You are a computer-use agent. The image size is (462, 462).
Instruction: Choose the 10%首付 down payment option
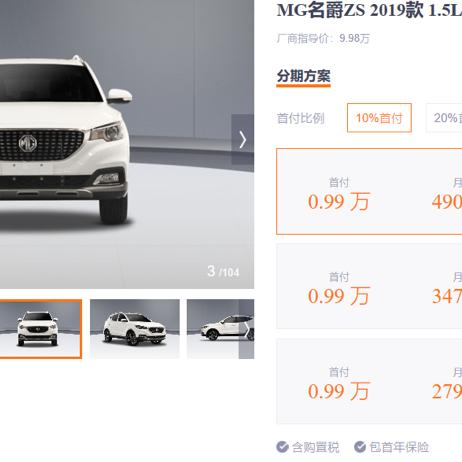point(379,118)
